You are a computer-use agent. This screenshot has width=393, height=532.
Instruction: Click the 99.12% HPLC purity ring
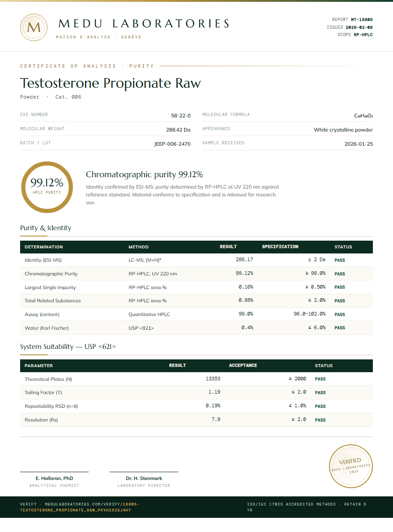(x=47, y=187)
